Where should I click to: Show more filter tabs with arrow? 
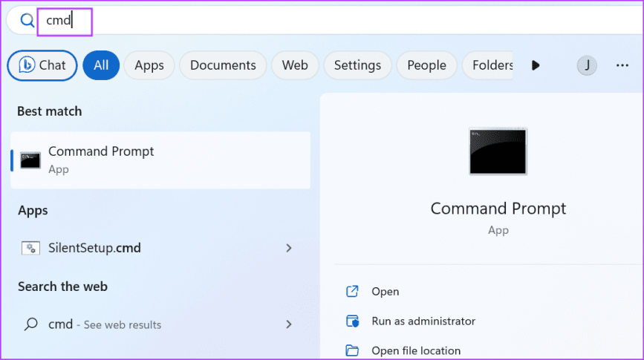coord(536,65)
